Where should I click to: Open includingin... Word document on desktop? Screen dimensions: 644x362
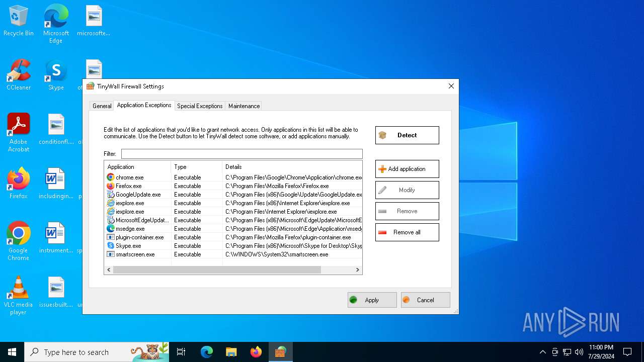tap(56, 184)
